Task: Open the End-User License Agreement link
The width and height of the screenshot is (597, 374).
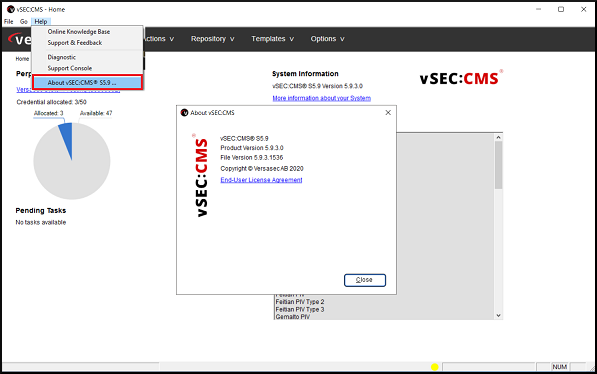Action: click(261, 180)
